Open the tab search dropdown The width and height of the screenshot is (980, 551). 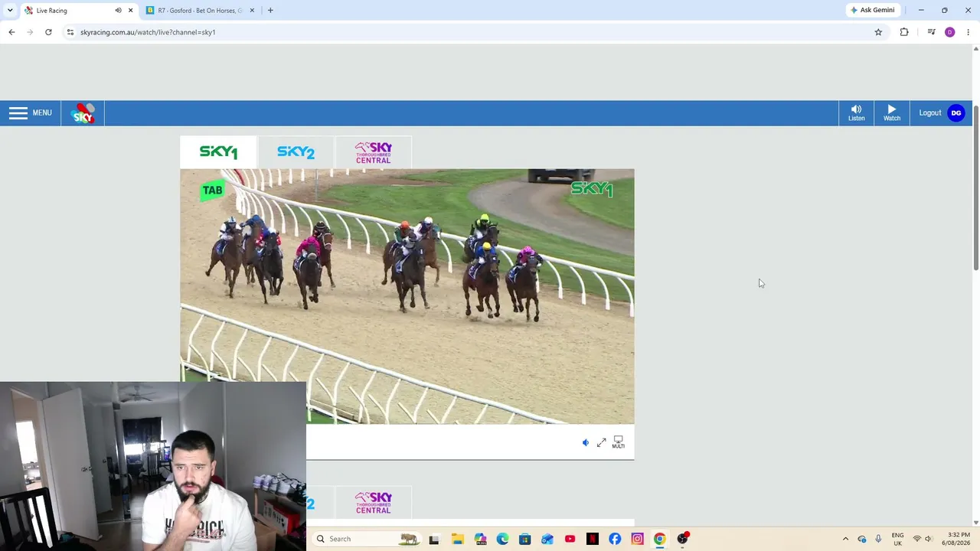coord(10,10)
